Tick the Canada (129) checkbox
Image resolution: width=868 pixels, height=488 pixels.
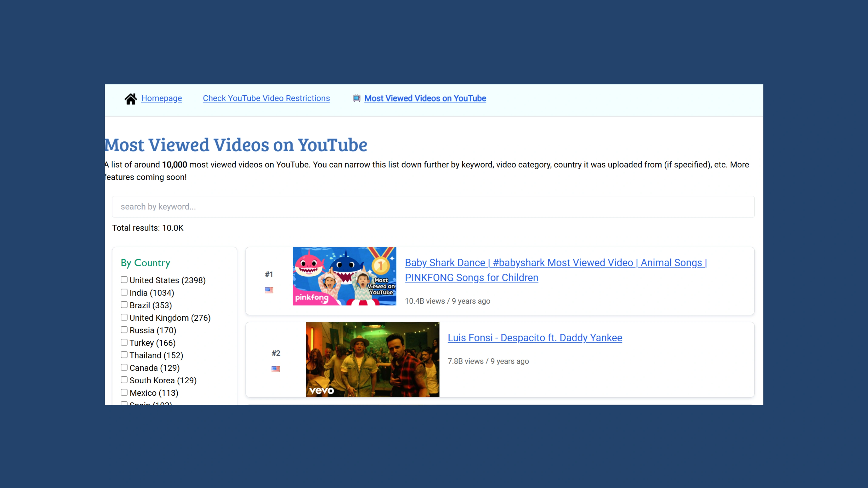tap(124, 367)
